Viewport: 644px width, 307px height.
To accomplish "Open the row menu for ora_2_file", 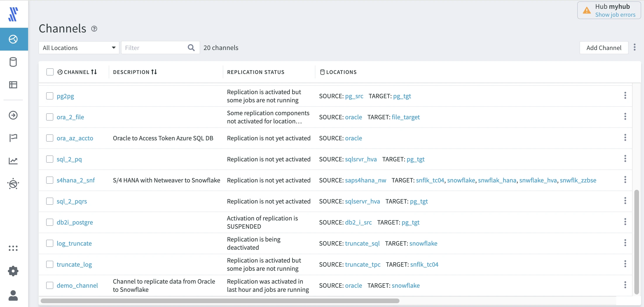I will tap(625, 117).
